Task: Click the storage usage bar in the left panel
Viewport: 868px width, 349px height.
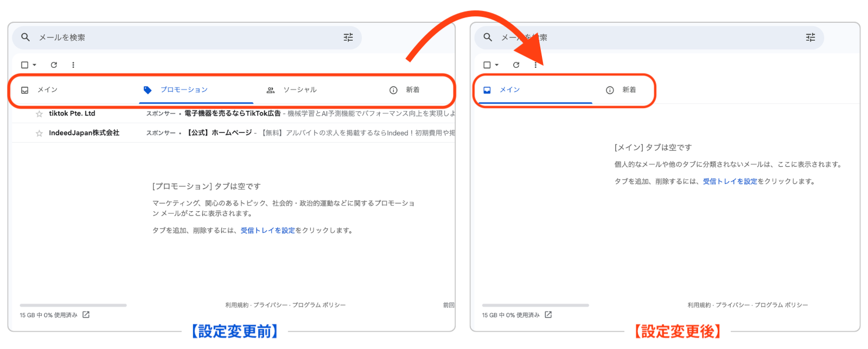Action: [x=73, y=306]
